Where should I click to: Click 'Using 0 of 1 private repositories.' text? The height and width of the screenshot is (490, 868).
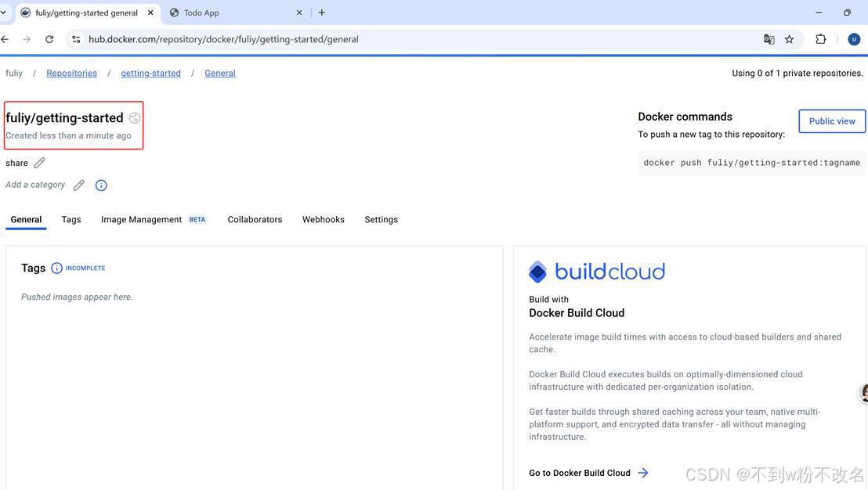pos(797,73)
